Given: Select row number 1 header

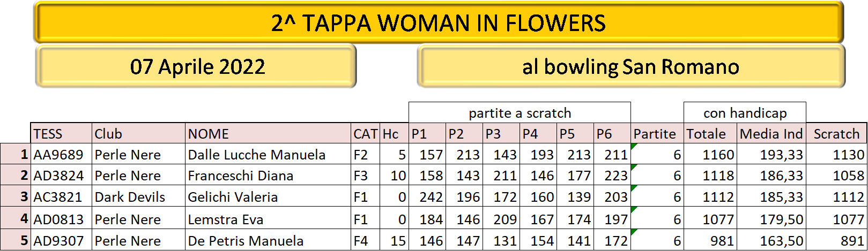Looking at the screenshot, I should [16, 154].
